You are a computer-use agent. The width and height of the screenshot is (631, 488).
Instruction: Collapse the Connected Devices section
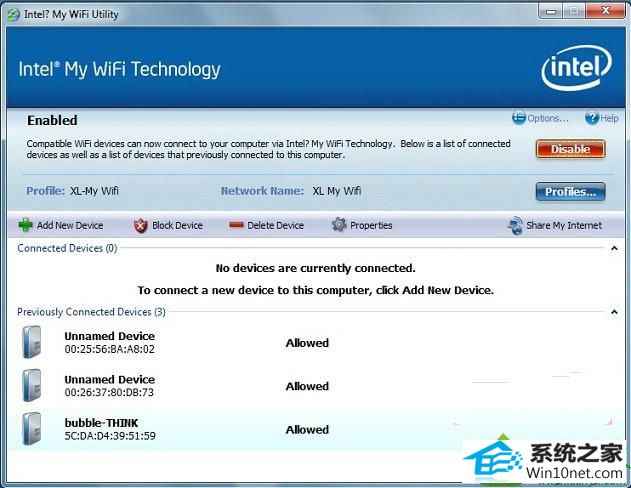614,248
